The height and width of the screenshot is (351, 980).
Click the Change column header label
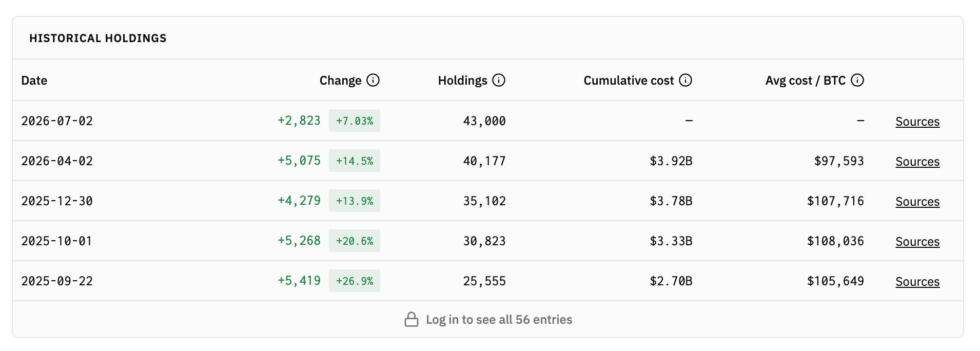click(340, 81)
